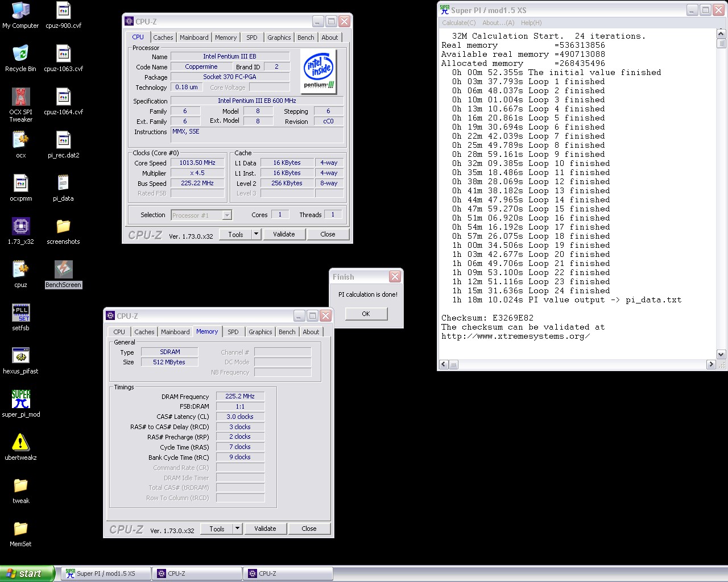The height and width of the screenshot is (582, 728).
Task: Open Memory tab in upper CPU-Z window
Action: click(226, 38)
